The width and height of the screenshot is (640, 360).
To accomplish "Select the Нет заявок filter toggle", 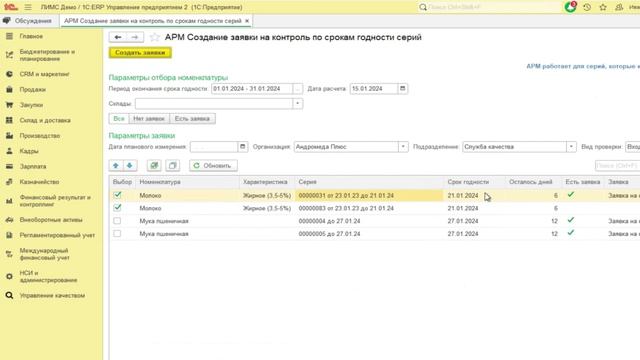I will click(149, 118).
